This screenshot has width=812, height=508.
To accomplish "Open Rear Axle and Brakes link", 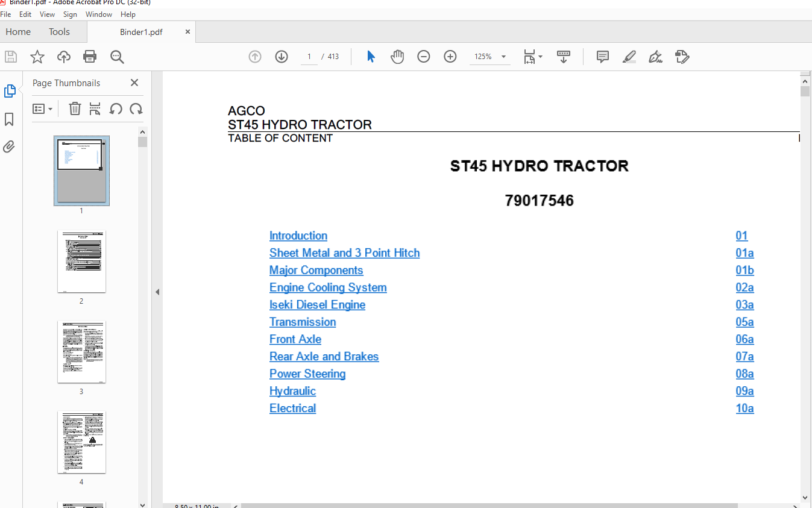I will point(324,356).
